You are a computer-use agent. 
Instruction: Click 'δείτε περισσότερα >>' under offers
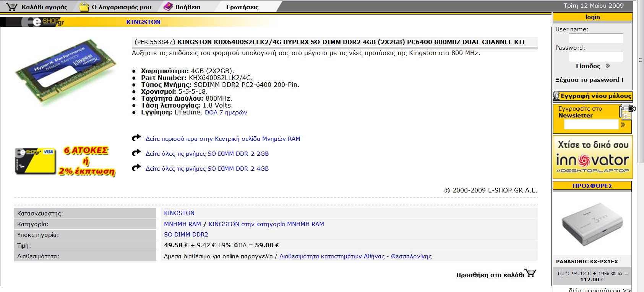(600, 290)
